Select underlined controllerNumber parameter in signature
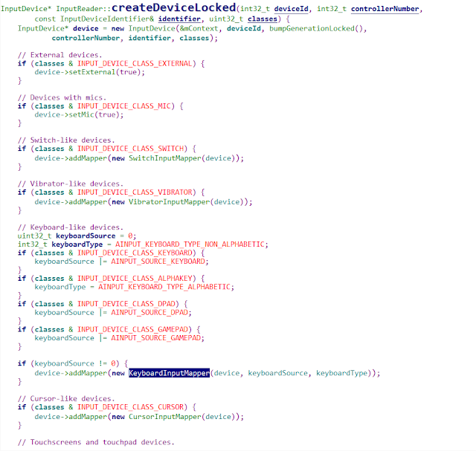Image resolution: width=476 pixels, height=451 pixels. 385,9
